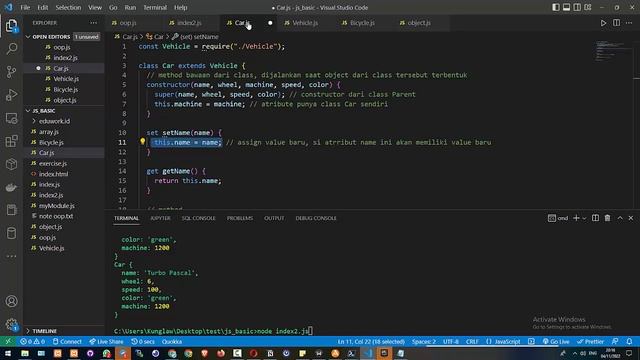640x360 pixels.
Task: Click the Prettier status bar item
Action: pyautogui.click(x=590, y=341)
